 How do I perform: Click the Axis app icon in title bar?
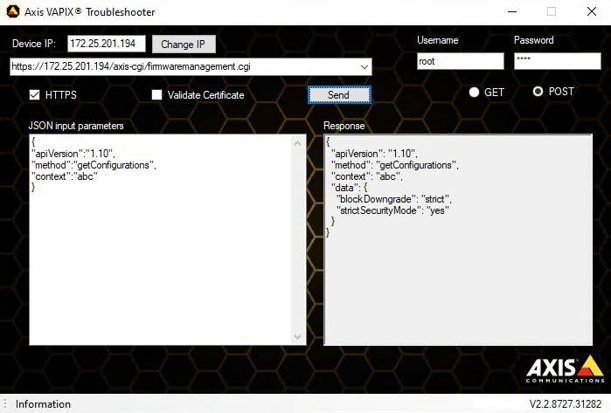pyautogui.click(x=13, y=12)
